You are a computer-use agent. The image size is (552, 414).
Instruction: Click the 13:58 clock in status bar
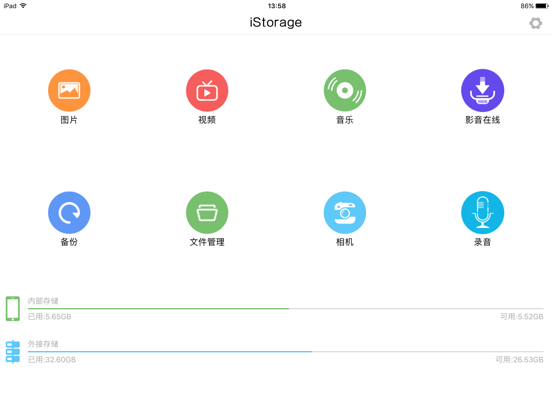[x=277, y=6]
